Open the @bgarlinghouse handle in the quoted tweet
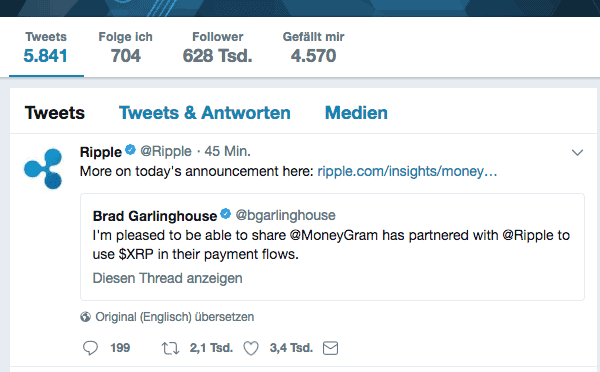The height and width of the screenshot is (372, 600). [285, 215]
